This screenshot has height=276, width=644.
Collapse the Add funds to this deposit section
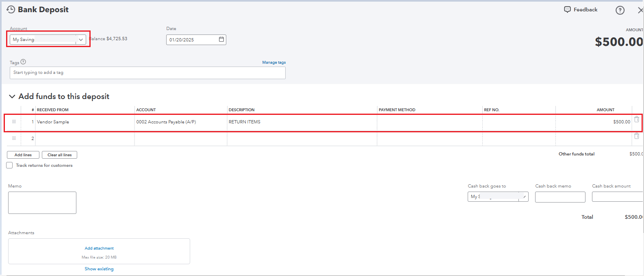click(x=12, y=97)
